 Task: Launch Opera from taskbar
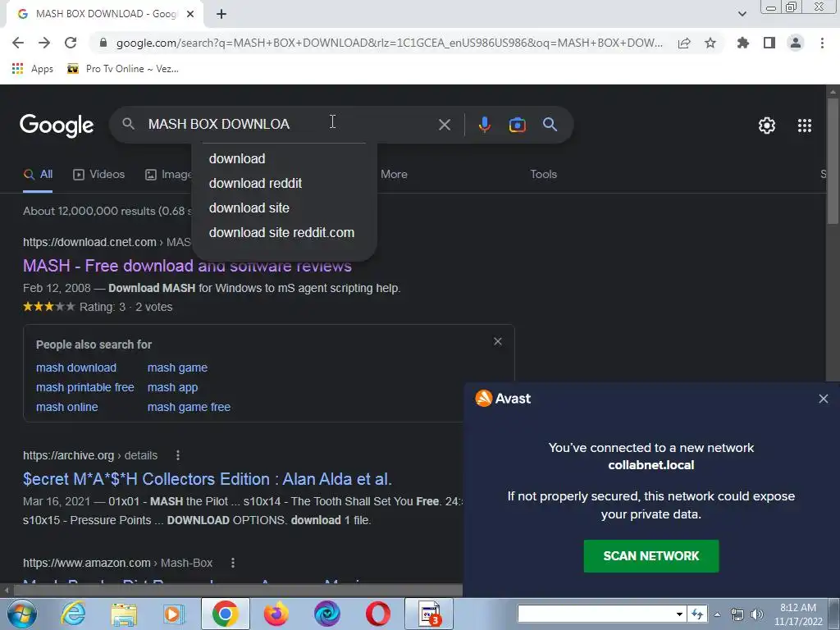[x=377, y=614]
